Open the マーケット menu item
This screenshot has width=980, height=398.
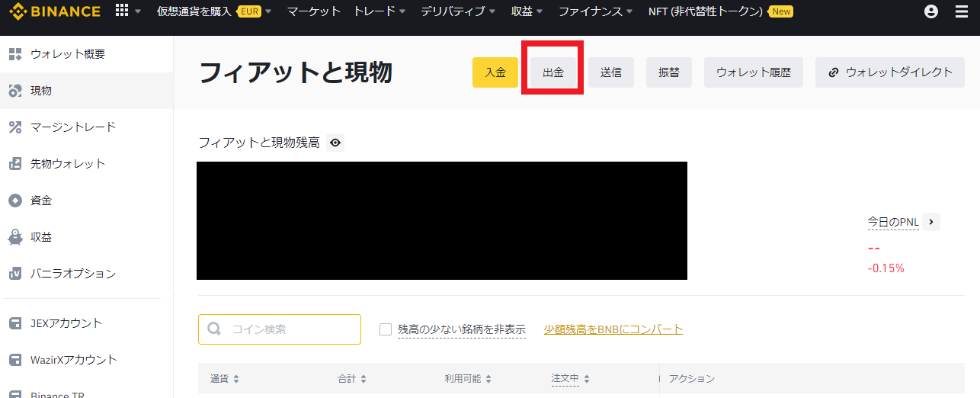314,11
